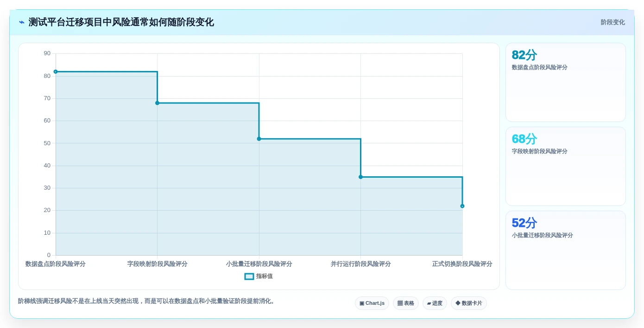Click the data point at 字段映射阶段 (68)

tap(157, 103)
